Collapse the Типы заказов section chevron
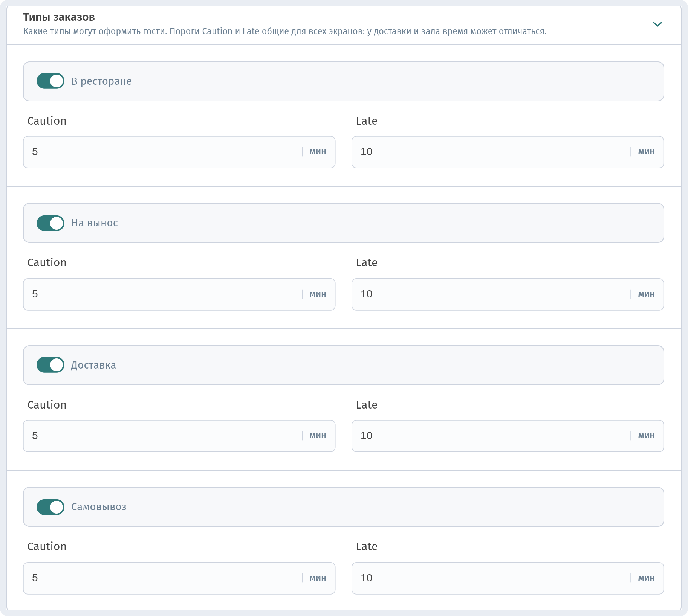688x616 pixels. point(657,24)
